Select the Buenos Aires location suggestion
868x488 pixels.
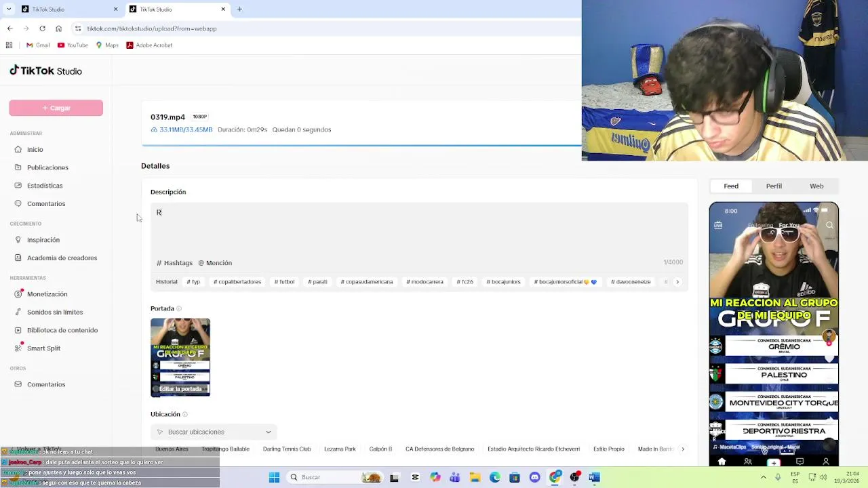(172, 449)
